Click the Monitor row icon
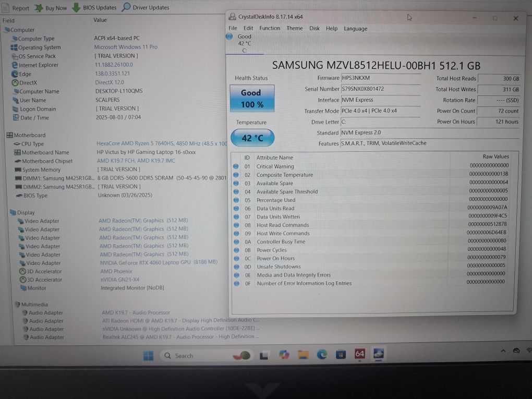 click(23, 288)
